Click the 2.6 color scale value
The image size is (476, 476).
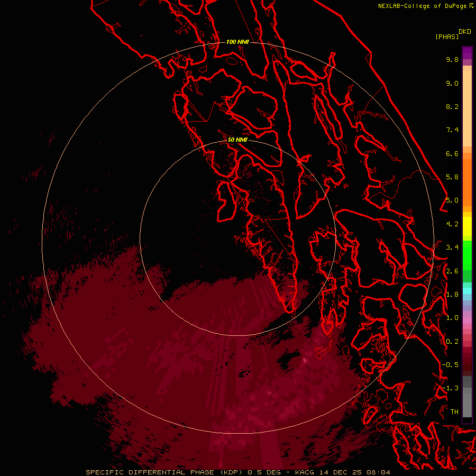(452, 271)
